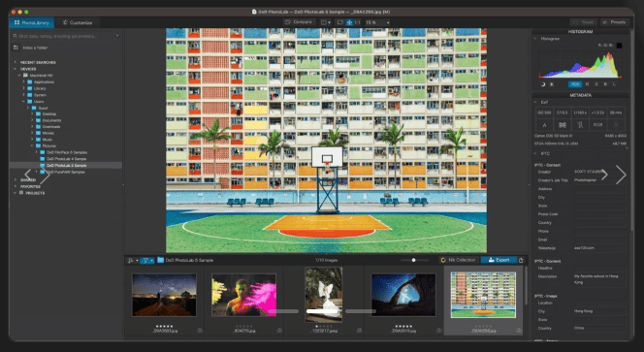Select the Library folder in the tree
The height and width of the screenshot is (352, 644).
tap(36, 88)
